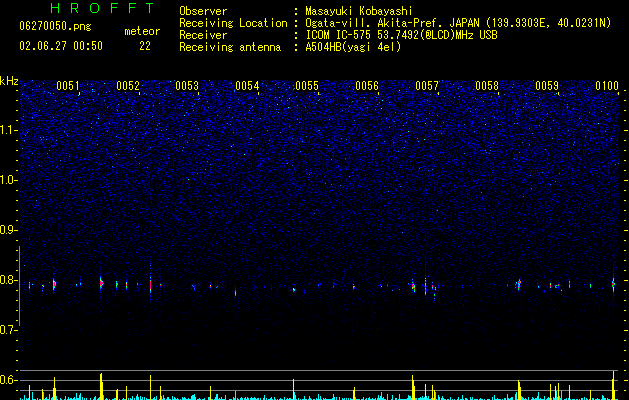Image resolution: width=629 pixels, height=400 pixels.
Task: Click the 0.9 kHz axis label
Action: point(9,230)
